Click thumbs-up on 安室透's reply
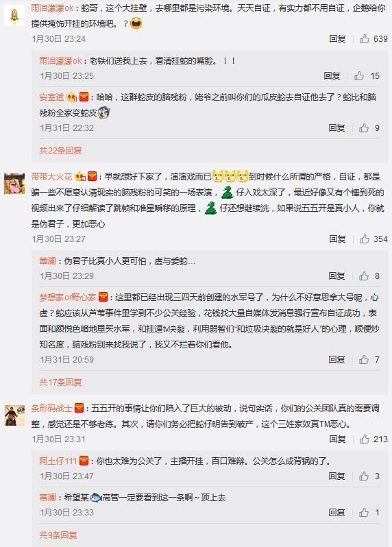The width and height of the screenshot is (392, 547). [x=364, y=127]
